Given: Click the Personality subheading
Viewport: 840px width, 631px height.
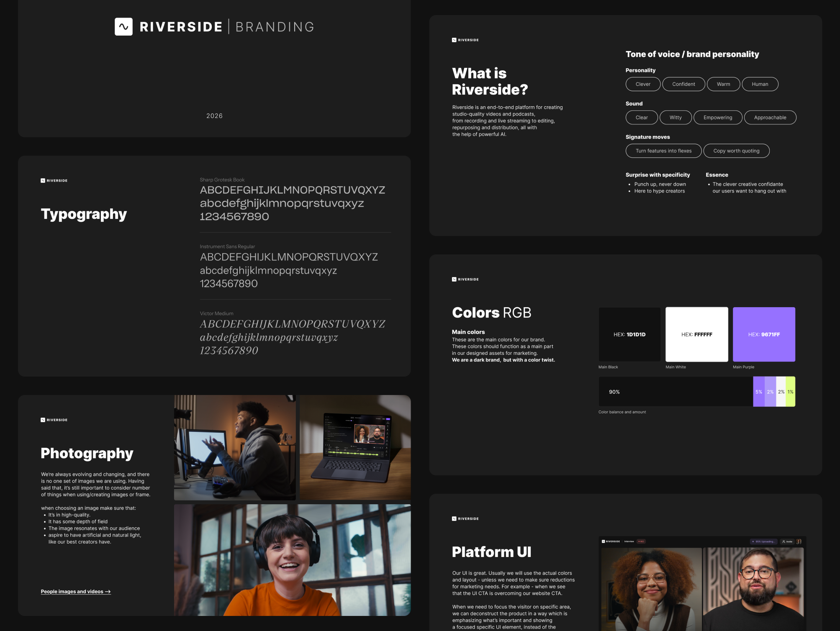Looking at the screenshot, I should click(x=640, y=70).
